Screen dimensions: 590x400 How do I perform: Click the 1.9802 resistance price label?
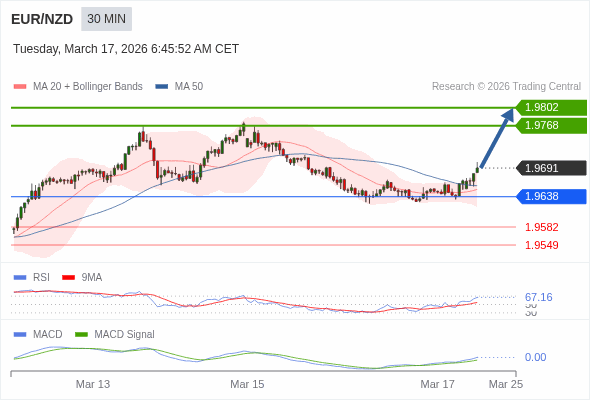(551, 107)
